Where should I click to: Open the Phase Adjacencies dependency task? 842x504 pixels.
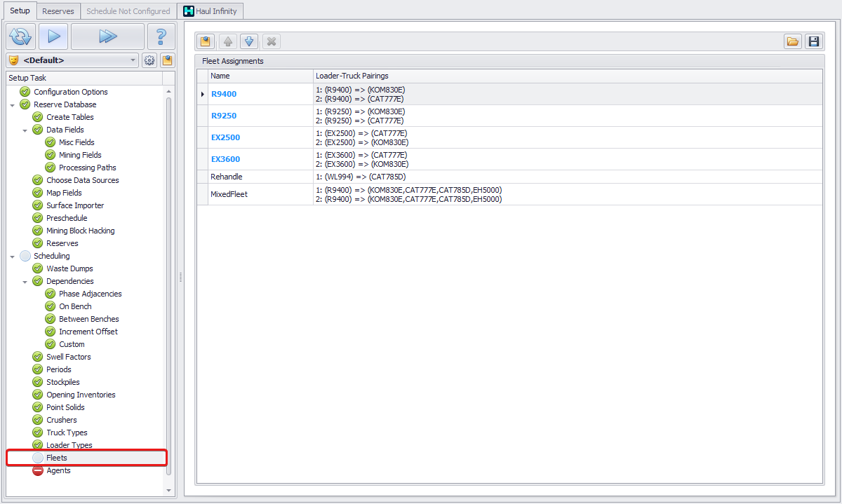[x=91, y=294]
